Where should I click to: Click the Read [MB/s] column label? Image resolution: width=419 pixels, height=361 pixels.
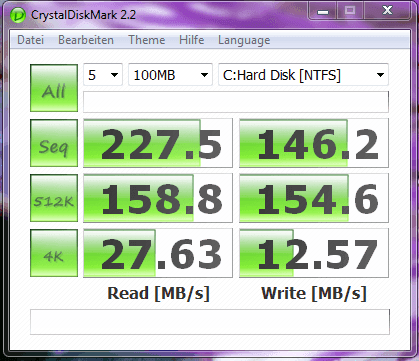(158, 294)
